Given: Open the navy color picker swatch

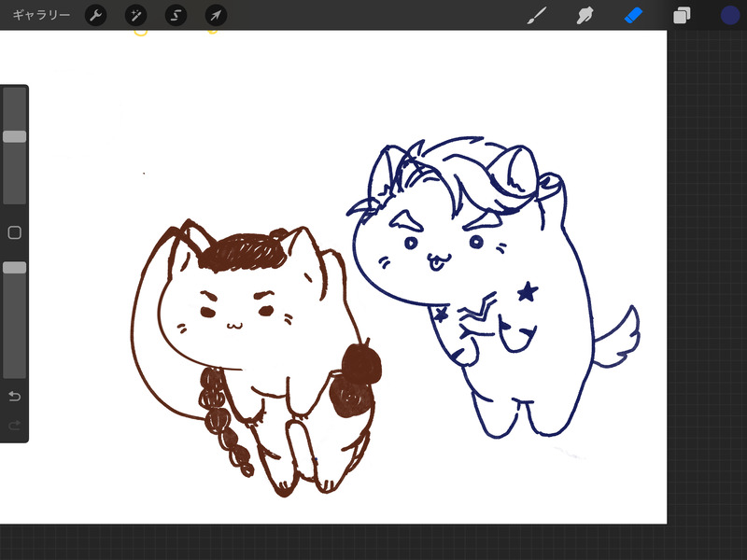Looking at the screenshot, I should (729, 15).
